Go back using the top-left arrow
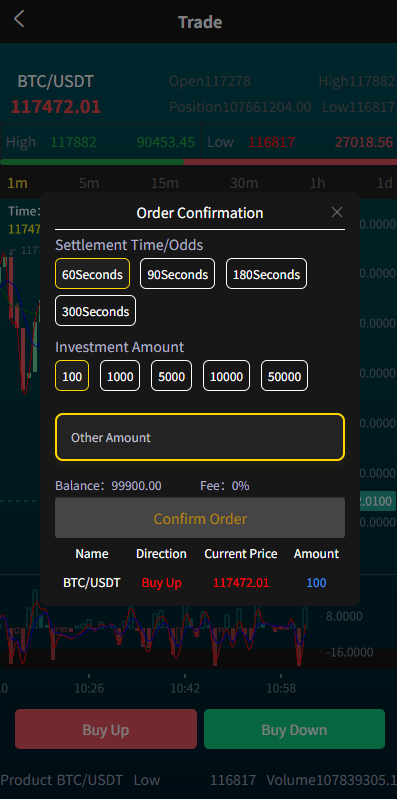Screen dimensions: 397x799 click(19, 19)
